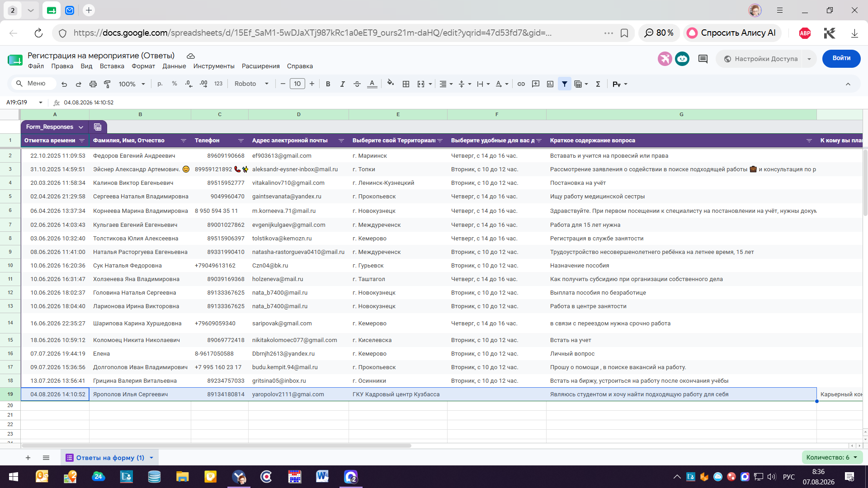Open the functions sigma icon
The height and width of the screenshot is (488, 868).
click(x=598, y=84)
